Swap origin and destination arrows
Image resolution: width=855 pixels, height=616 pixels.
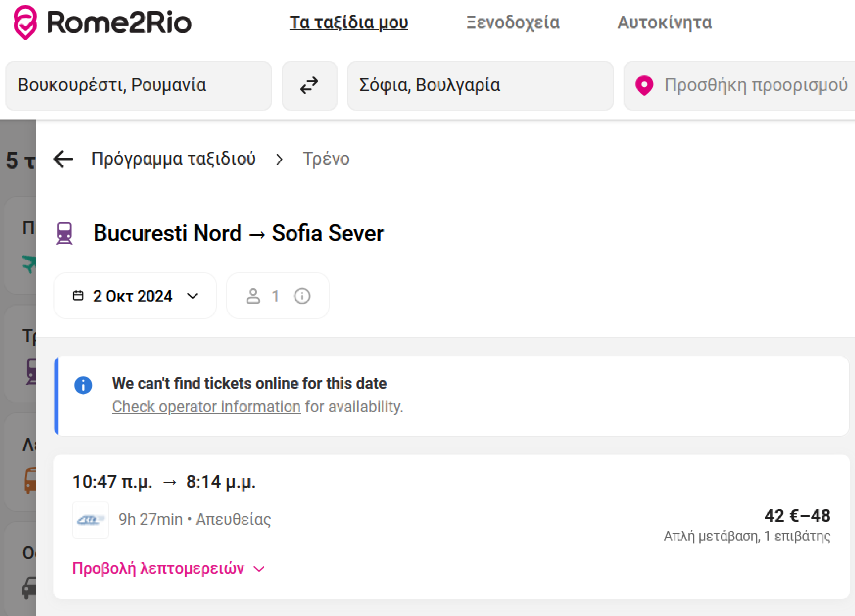(309, 85)
